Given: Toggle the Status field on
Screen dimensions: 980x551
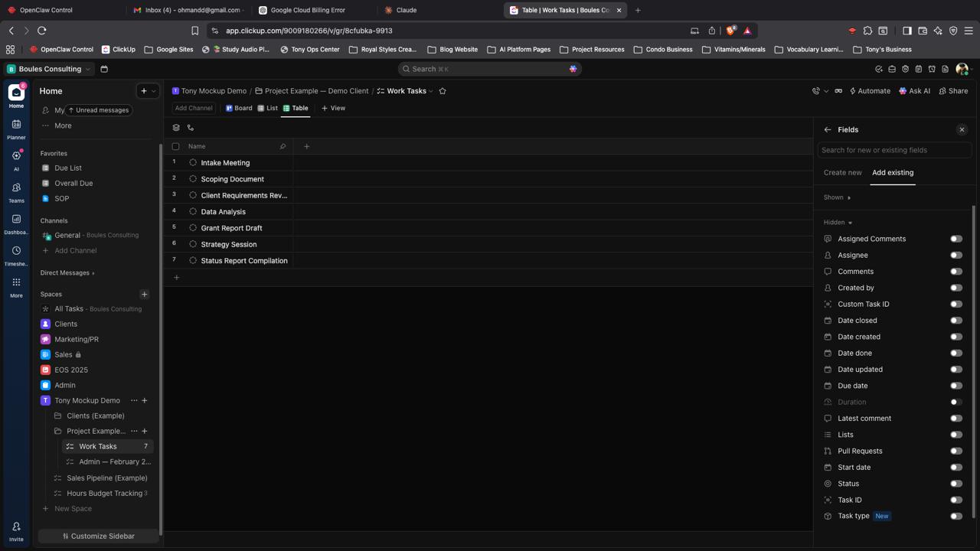Looking at the screenshot, I should (955, 484).
